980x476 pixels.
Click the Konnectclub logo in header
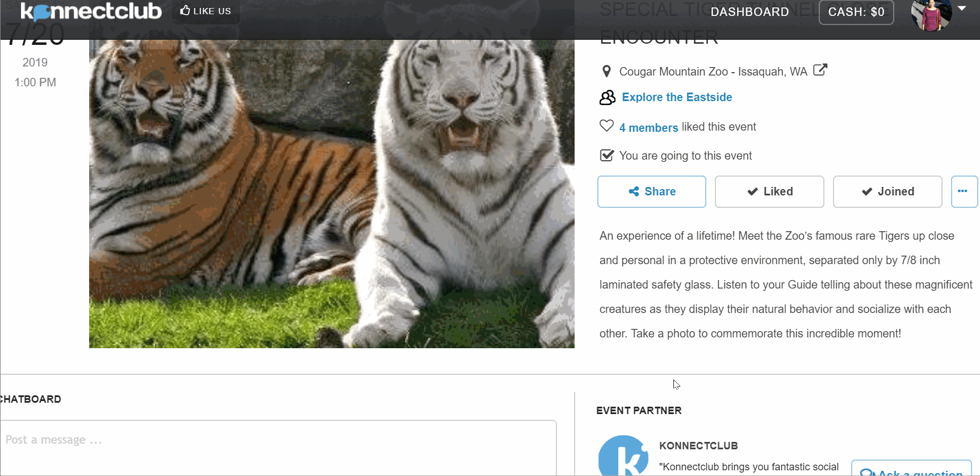(91, 11)
